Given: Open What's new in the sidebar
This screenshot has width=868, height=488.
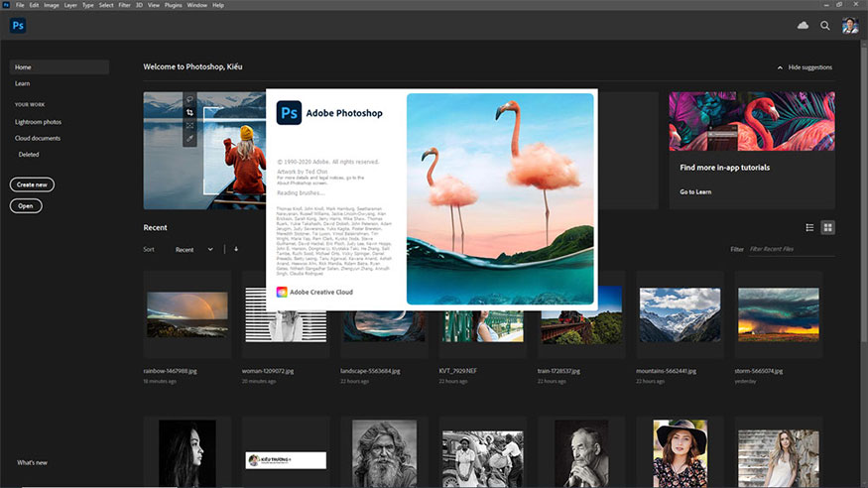Looking at the screenshot, I should click(32, 462).
